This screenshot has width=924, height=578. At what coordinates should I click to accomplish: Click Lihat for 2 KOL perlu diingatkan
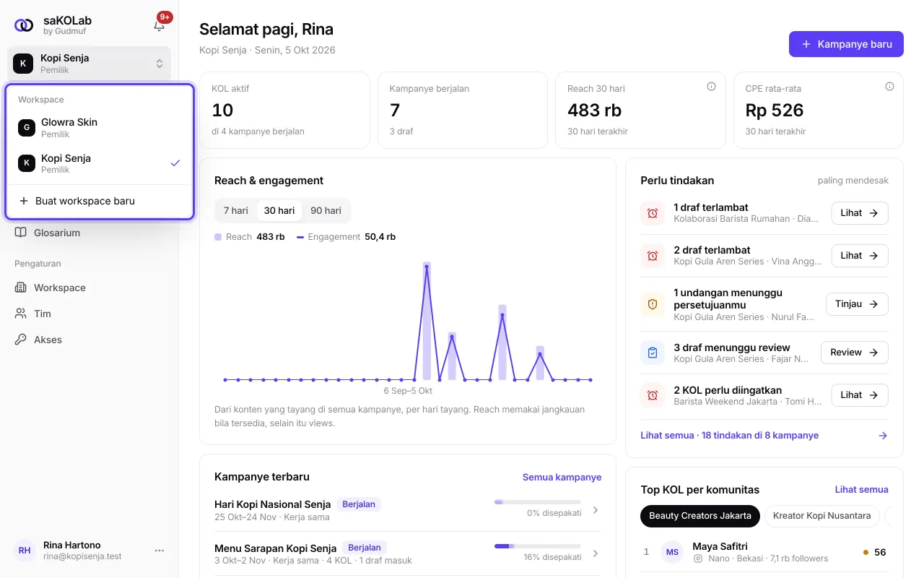click(x=860, y=395)
